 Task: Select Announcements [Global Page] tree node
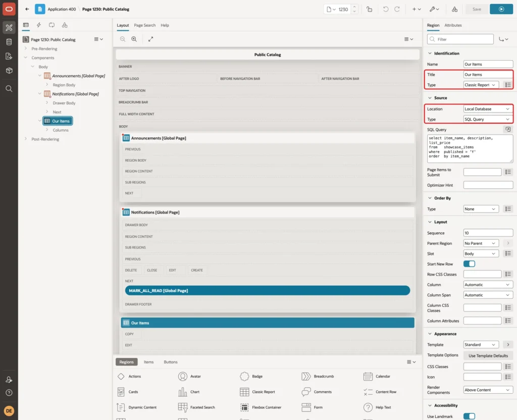[78, 76]
